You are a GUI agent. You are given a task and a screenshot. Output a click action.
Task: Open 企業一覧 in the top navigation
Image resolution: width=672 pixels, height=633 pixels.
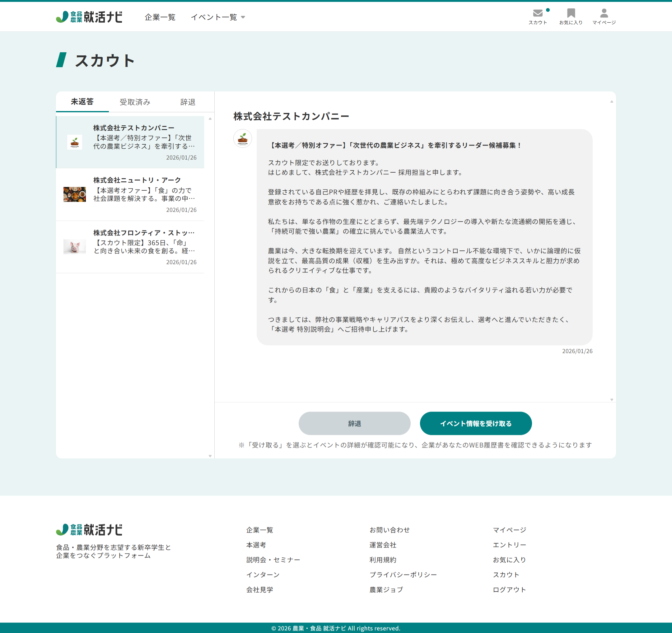160,17
